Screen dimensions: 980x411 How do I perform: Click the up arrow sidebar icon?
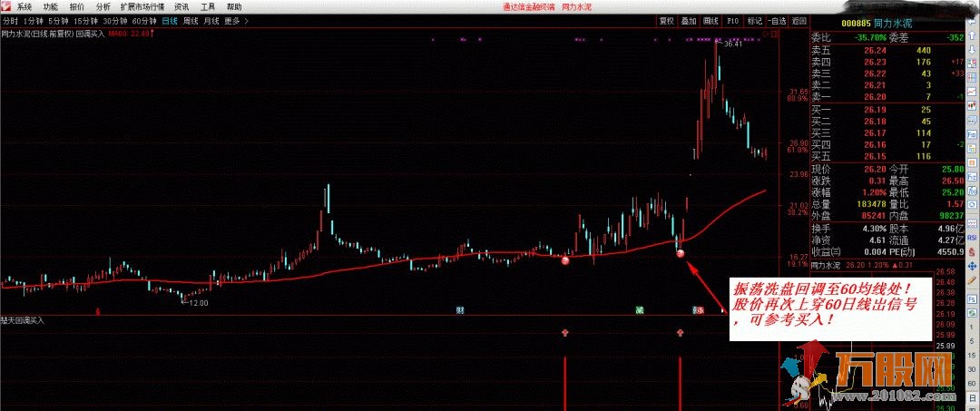click(972, 34)
